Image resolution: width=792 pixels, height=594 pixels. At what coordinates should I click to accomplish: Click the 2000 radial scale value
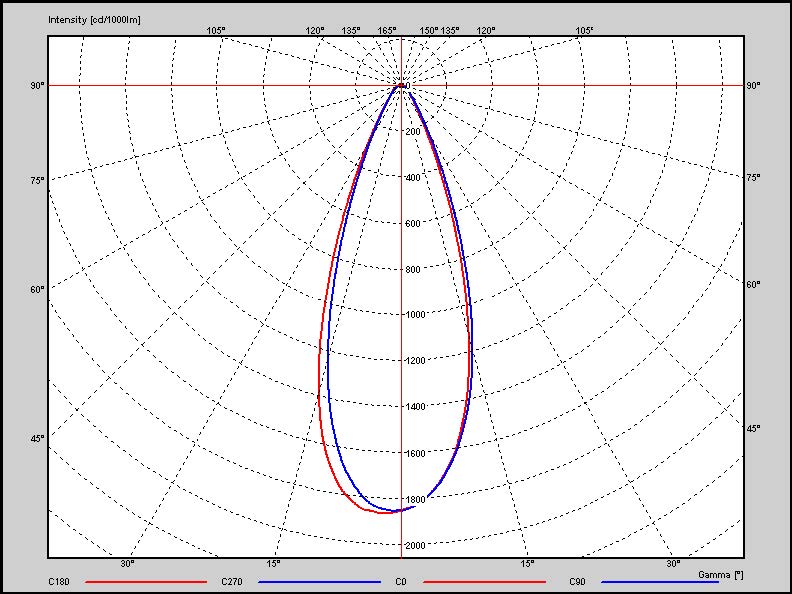tap(414, 545)
